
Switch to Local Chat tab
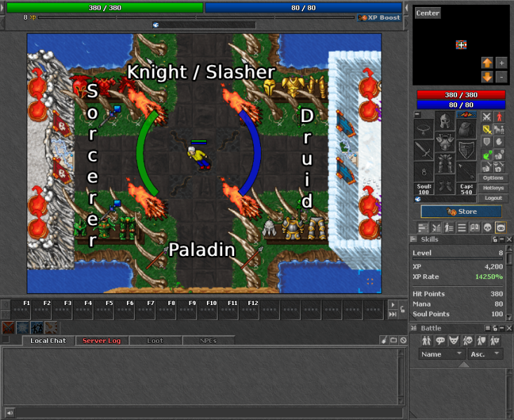[x=48, y=341]
